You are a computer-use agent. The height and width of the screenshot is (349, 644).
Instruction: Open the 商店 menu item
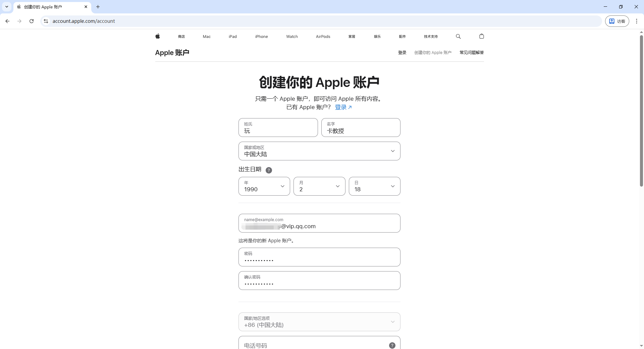[x=181, y=37]
